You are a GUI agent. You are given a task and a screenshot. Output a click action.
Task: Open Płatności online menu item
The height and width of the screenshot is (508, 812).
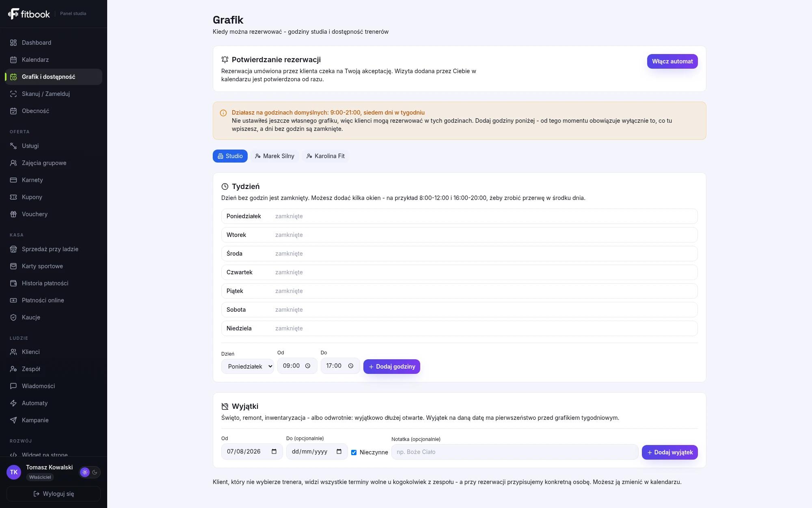54,300
